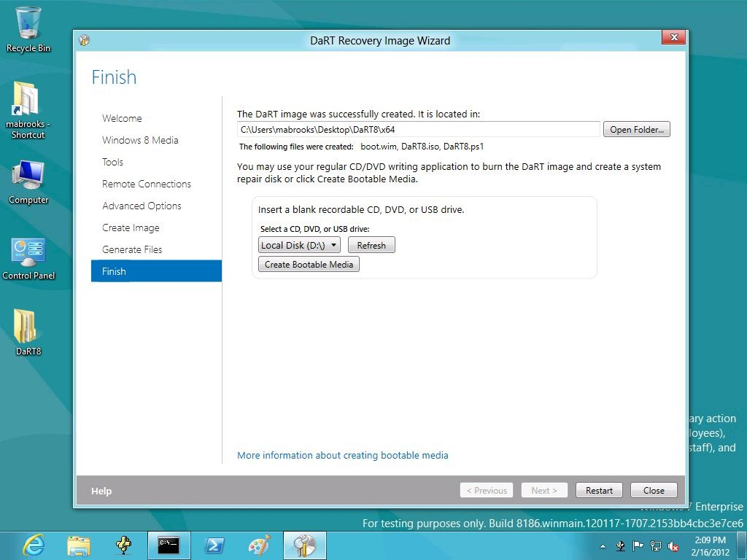The image size is (747, 560).
Task: Go to the Advanced Options step
Action: click(x=142, y=206)
